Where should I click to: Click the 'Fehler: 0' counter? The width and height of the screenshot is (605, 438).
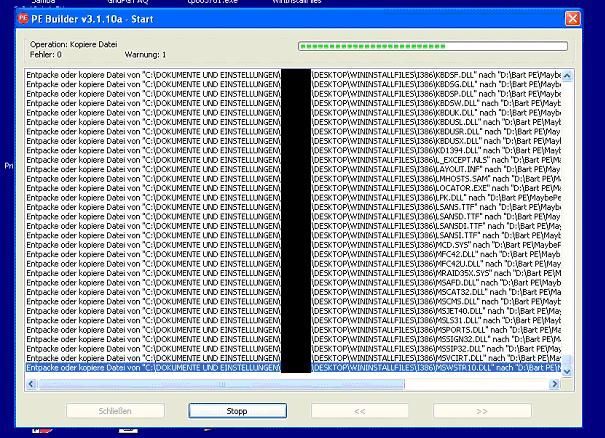pos(46,54)
